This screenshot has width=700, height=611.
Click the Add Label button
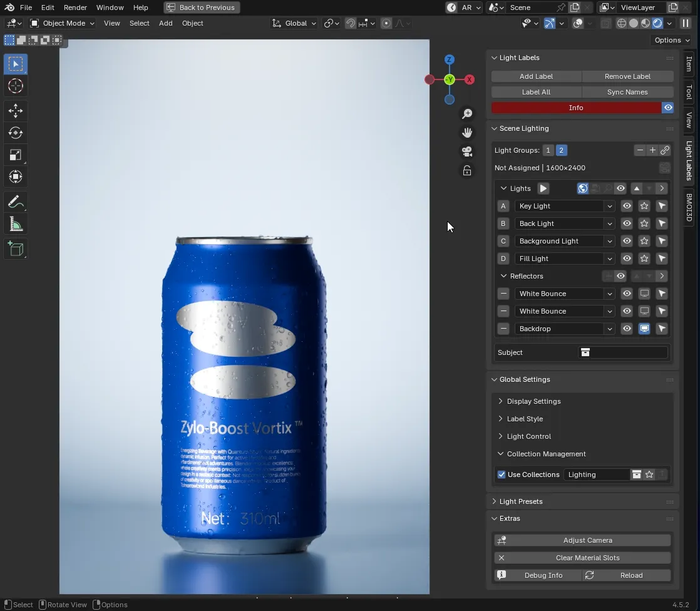(x=536, y=76)
